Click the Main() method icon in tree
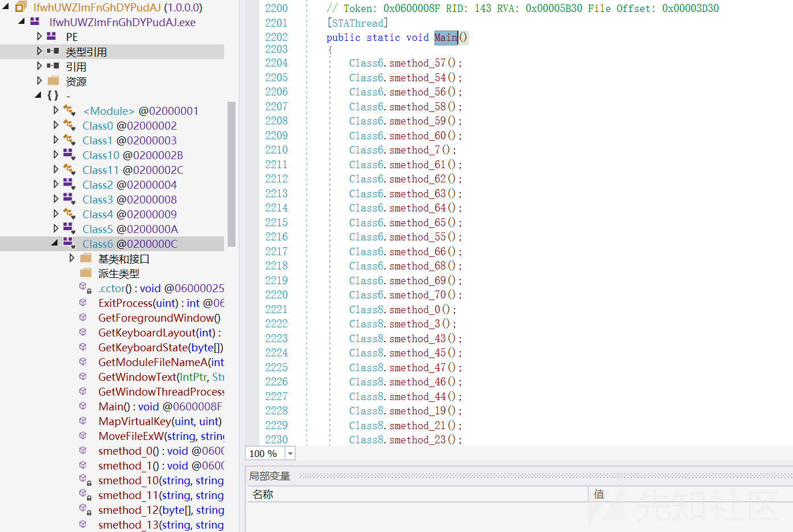 (x=83, y=406)
